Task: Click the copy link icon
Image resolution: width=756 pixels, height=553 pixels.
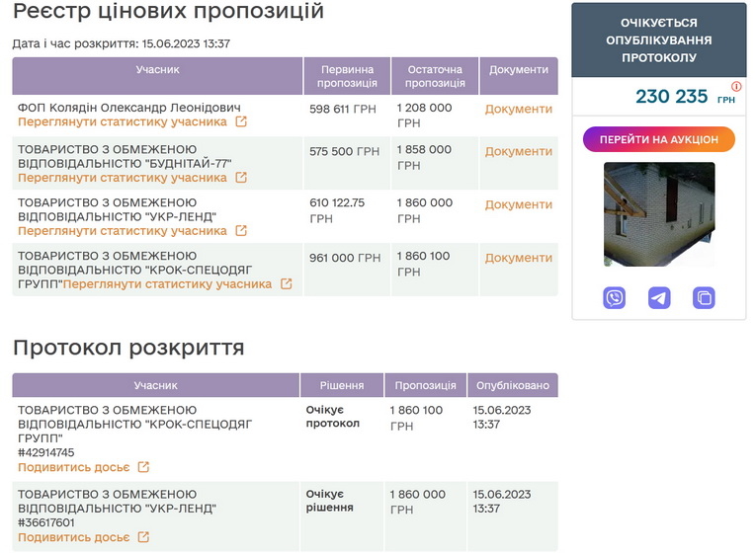Action: pyautogui.click(x=704, y=297)
